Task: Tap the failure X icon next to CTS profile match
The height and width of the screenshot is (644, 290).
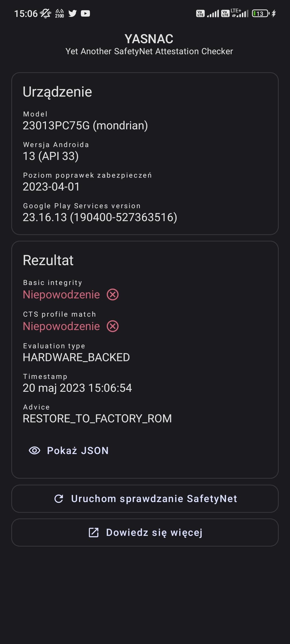Action: 113,326
